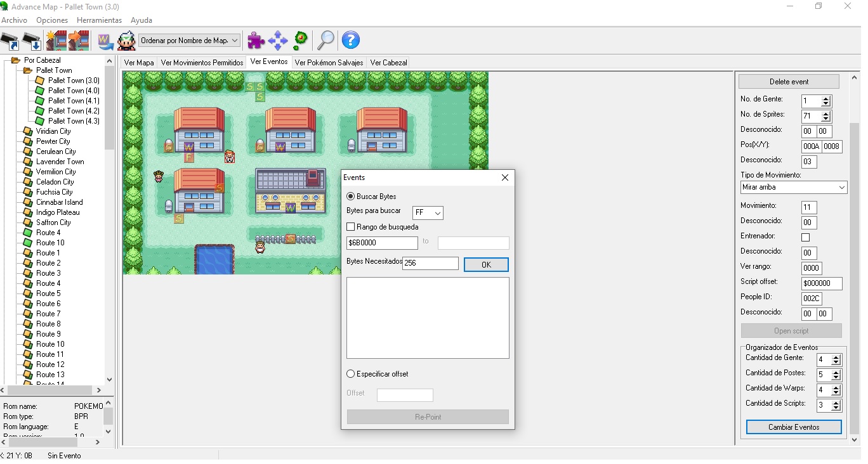Screen dimensions: 868x464
Task: Click the Cambiar Eventos button
Action: pyautogui.click(x=794, y=427)
